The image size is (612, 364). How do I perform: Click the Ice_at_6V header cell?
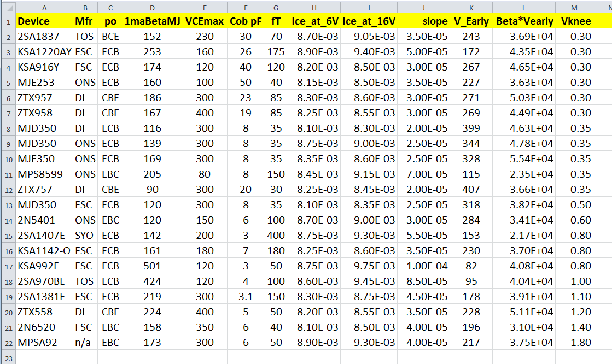[314, 21]
